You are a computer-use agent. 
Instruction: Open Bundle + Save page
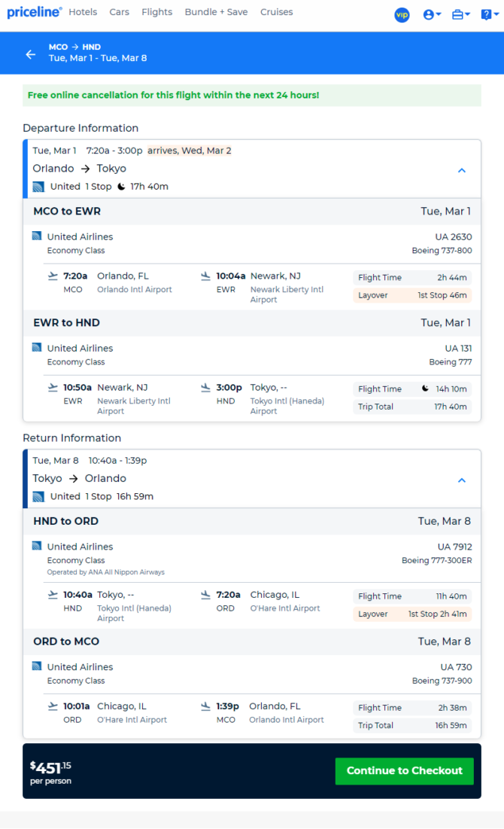pos(216,12)
